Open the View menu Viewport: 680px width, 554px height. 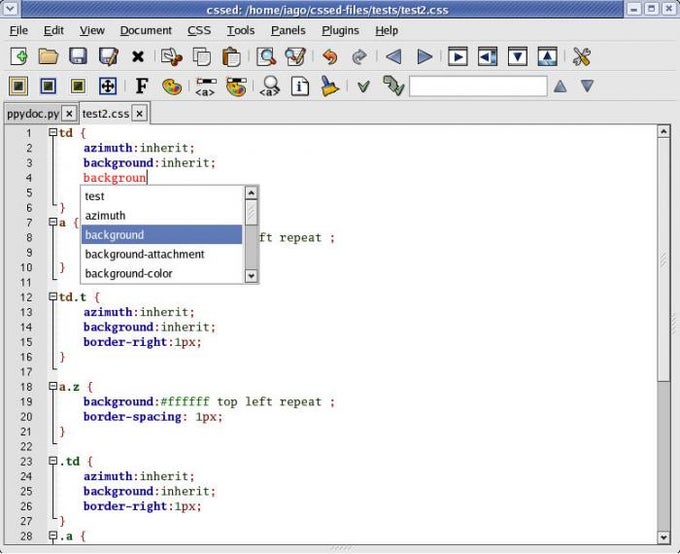tap(92, 30)
